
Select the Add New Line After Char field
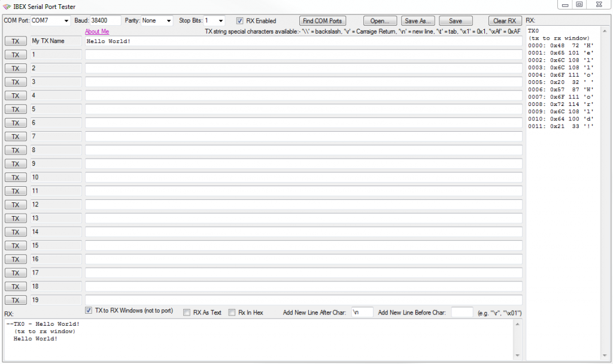pos(362,311)
